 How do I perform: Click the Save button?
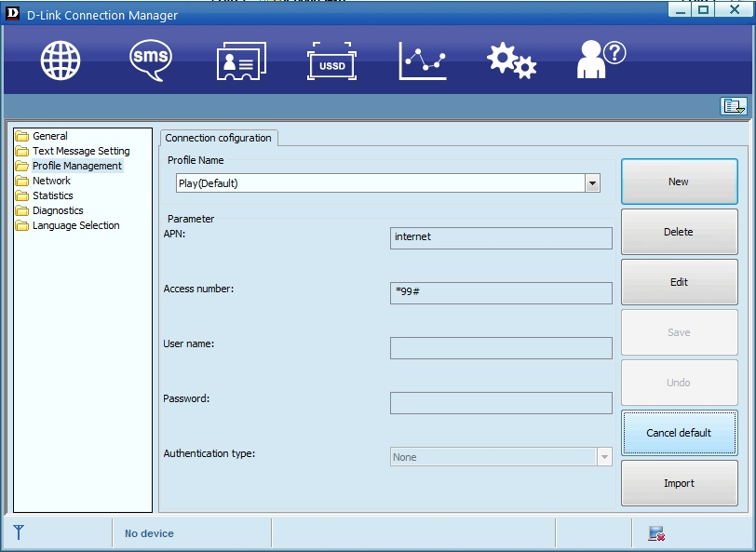point(680,332)
